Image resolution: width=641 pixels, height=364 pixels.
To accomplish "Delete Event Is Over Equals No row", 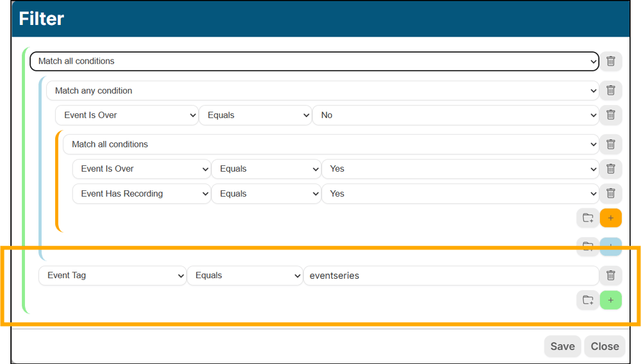I will click(611, 115).
